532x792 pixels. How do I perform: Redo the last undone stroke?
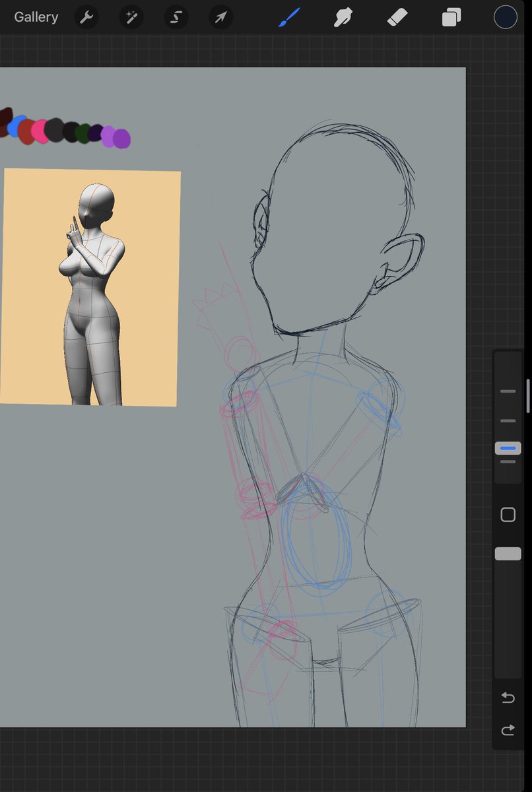click(x=508, y=730)
